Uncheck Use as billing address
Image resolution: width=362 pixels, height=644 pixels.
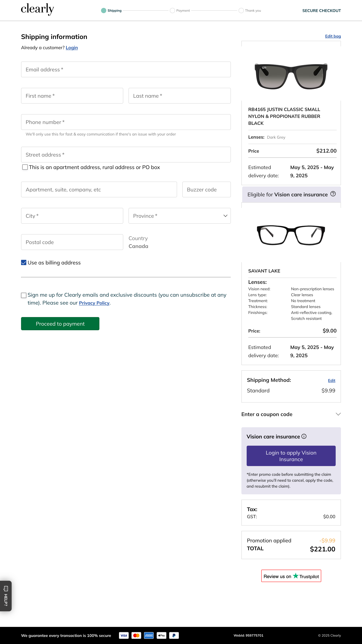(24, 262)
